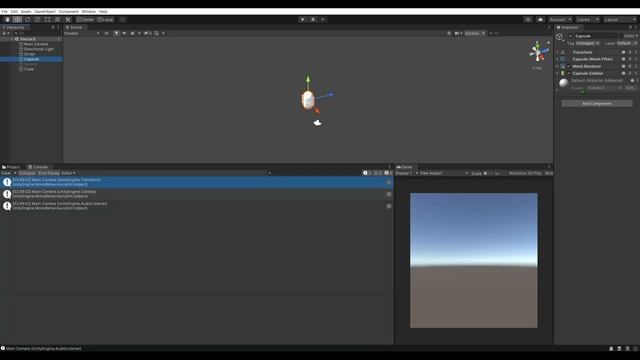Open the Component menu
640x360 pixels.
[x=69, y=11]
